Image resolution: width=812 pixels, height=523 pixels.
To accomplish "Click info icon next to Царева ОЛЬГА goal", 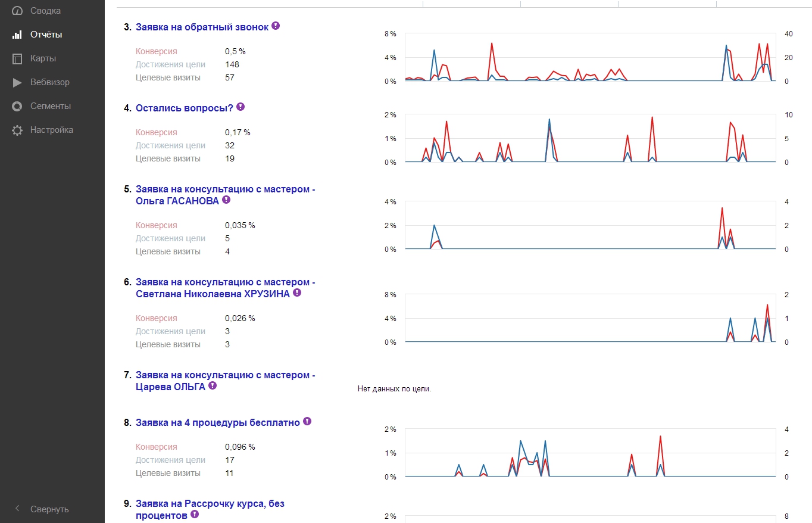I will pyautogui.click(x=213, y=386).
